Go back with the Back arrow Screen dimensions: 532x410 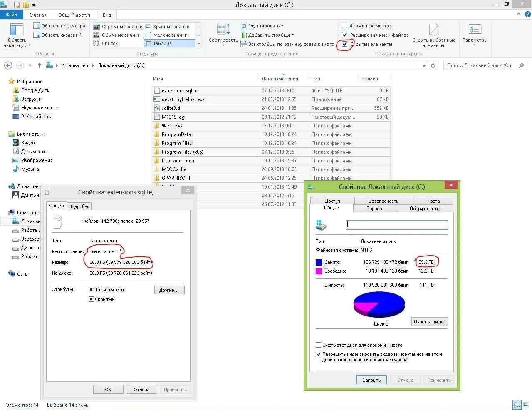[8, 65]
